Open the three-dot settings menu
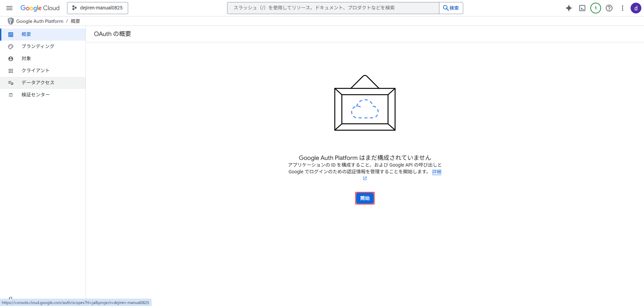This screenshot has width=644, height=306. 623,8
